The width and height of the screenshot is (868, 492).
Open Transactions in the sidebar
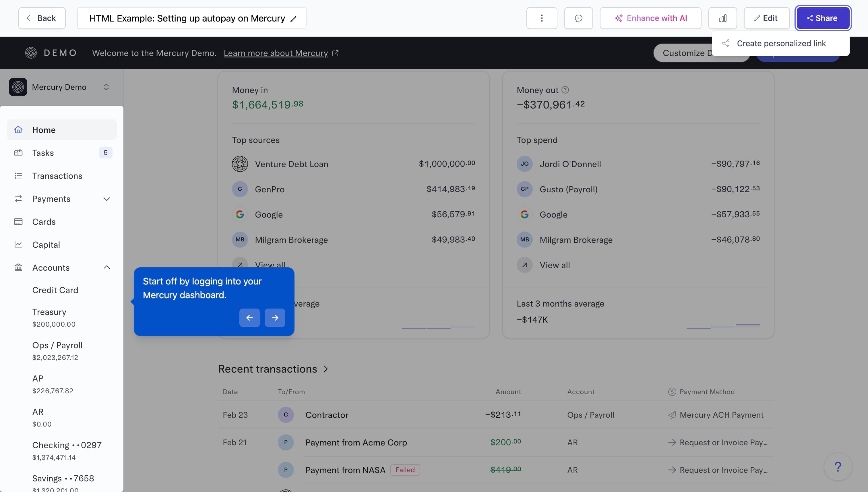click(x=62, y=176)
